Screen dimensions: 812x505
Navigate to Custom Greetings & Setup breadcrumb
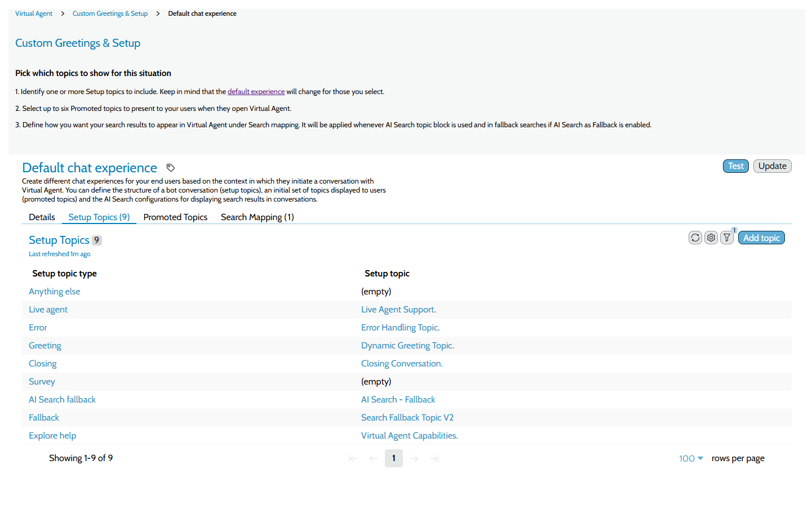coord(110,13)
